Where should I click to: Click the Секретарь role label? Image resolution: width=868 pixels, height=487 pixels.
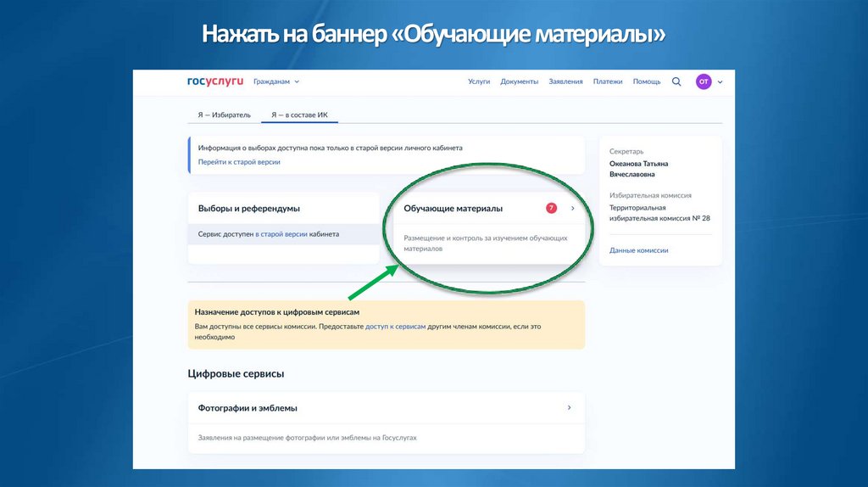coord(626,151)
